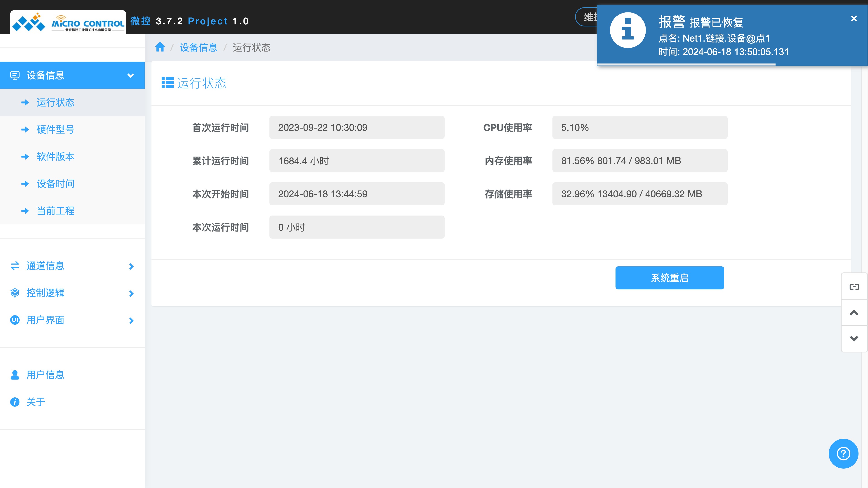Screen dimensions: 868x488
Task: Open 硬件型号 in sidebar
Action: point(55,130)
